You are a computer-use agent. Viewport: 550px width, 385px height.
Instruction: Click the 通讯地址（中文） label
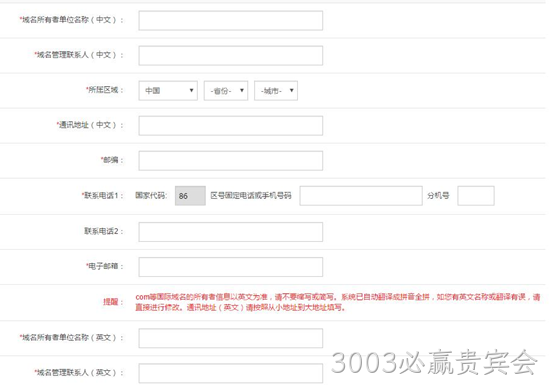90,125
